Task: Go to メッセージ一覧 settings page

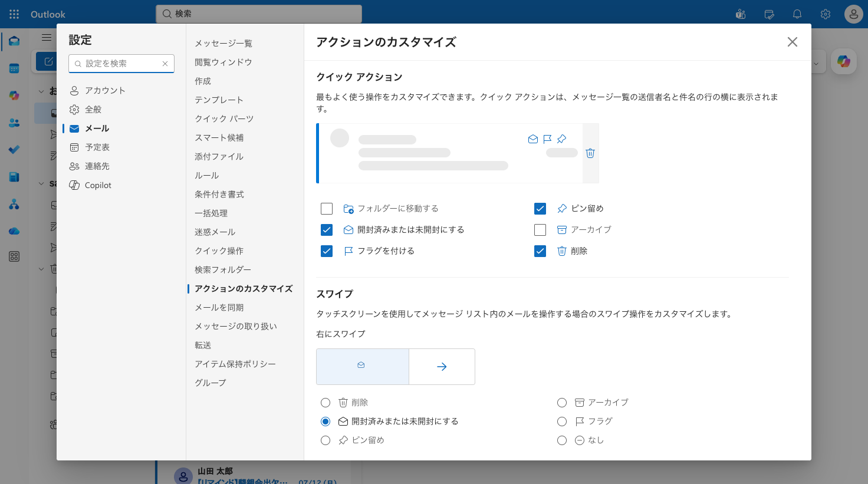Action: tap(223, 44)
